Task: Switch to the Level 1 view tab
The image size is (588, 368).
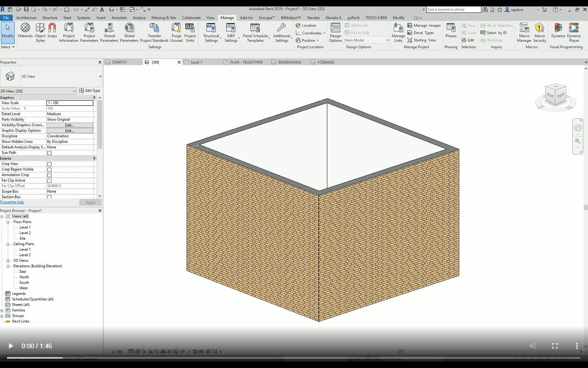Action: pyautogui.click(x=196, y=62)
